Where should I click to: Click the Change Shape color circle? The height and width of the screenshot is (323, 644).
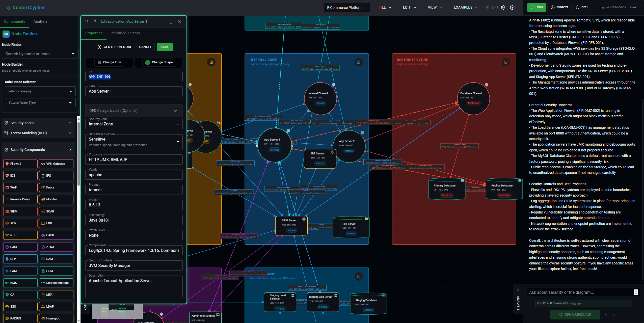click(148, 62)
